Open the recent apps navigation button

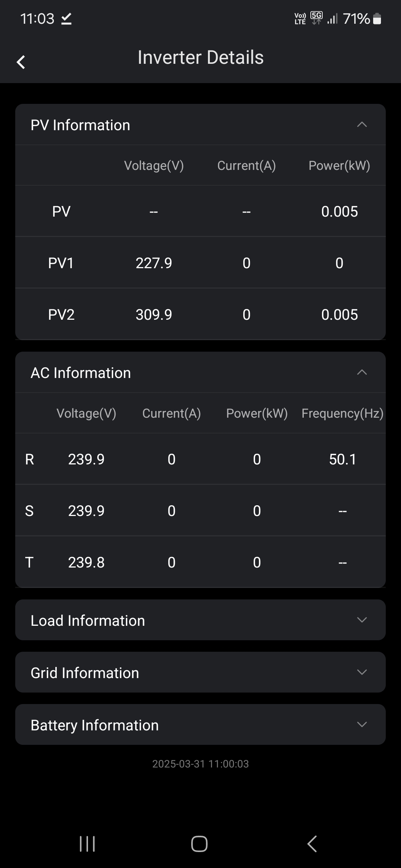tap(87, 844)
